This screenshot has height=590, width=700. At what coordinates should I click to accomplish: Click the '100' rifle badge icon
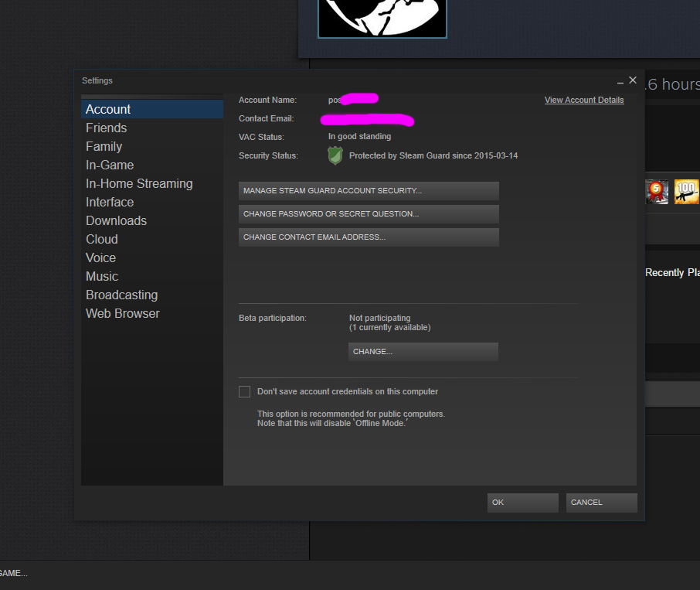pyautogui.click(x=687, y=192)
